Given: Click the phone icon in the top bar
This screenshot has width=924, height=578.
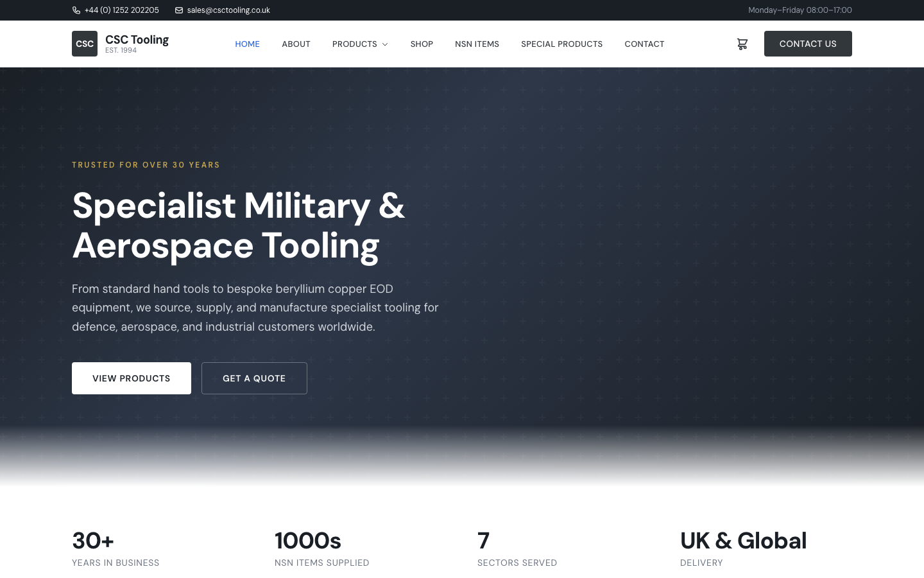Looking at the screenshot, I should click(76, 10).
